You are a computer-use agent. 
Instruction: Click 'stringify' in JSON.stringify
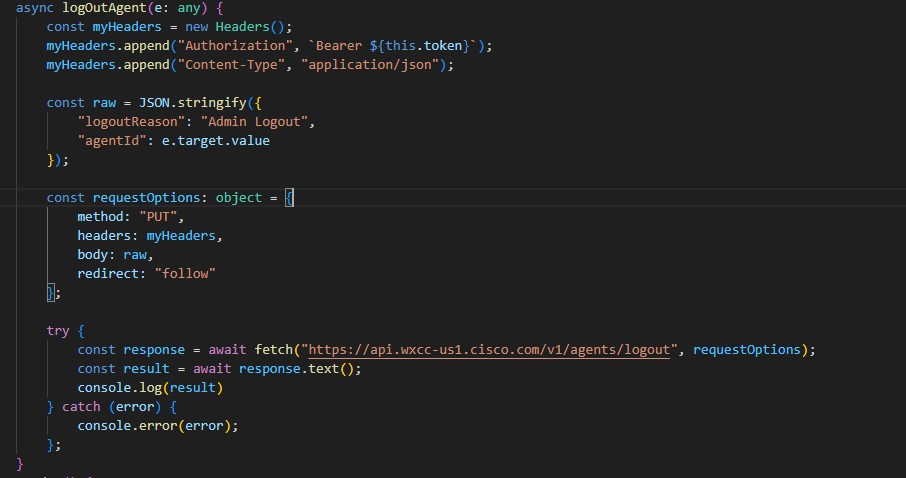coord(211,102)
